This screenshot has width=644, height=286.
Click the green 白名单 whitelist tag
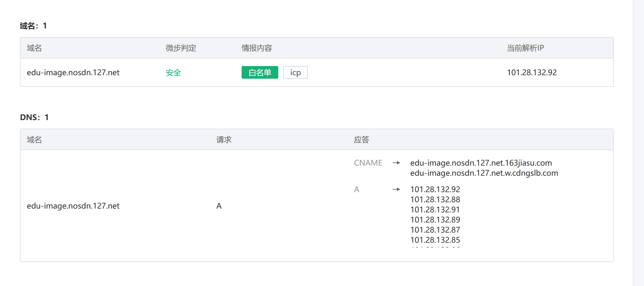260,73
